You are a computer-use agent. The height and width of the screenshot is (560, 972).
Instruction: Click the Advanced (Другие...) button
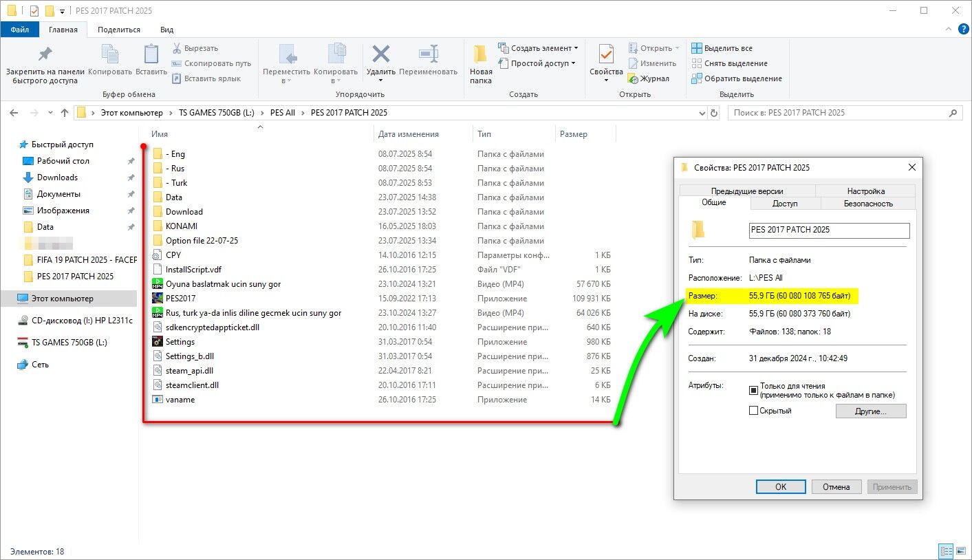click(x=871, y=411)
